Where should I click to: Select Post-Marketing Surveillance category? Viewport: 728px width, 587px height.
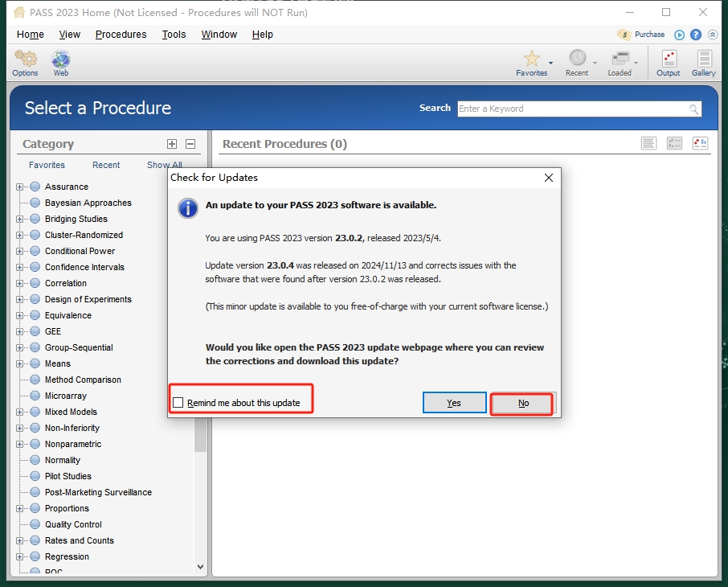98,492
